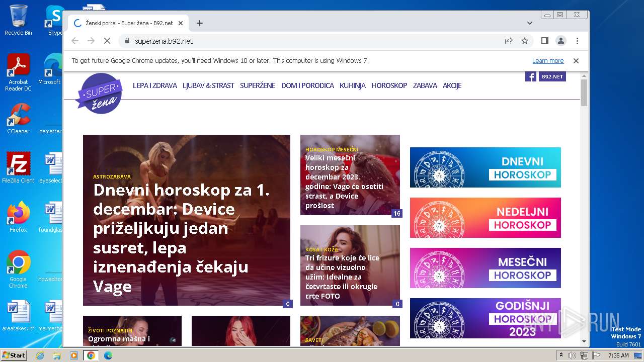Open the Super žena site logo
The height and width of the screenshot is (362, 644).
coord(99,93)
